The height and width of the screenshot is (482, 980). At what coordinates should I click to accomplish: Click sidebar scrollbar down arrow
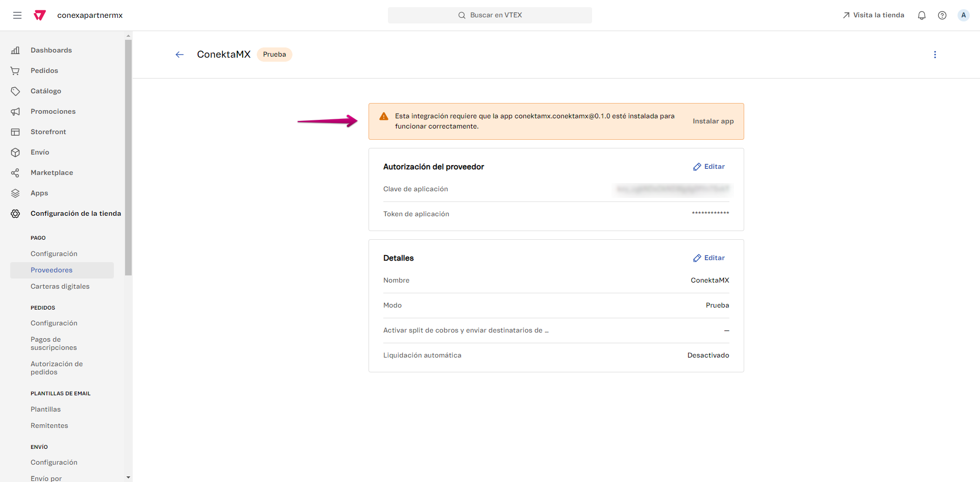tap(128, 477)
